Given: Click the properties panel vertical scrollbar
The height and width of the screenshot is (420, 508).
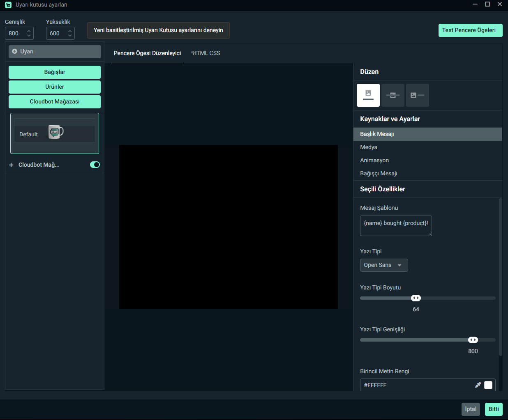Looking at the screenshot, I should (501, 277).
